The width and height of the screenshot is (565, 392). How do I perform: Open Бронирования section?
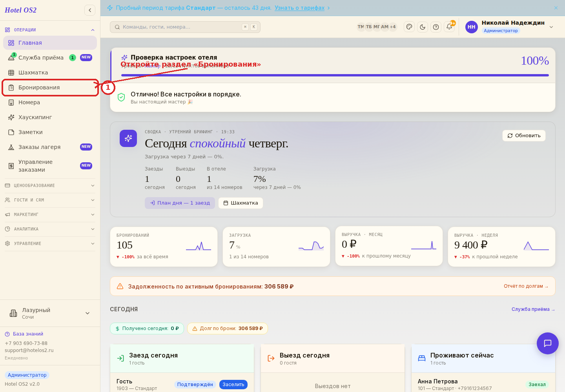tap(50, 87)
